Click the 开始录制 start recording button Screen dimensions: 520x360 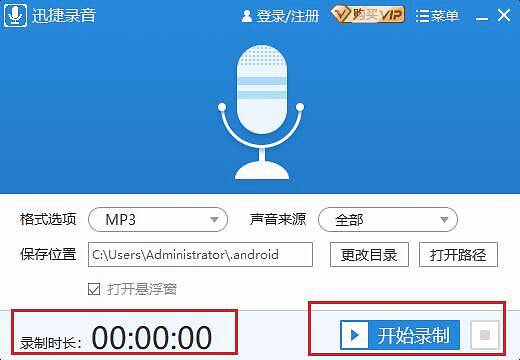[x=400, y=335]
